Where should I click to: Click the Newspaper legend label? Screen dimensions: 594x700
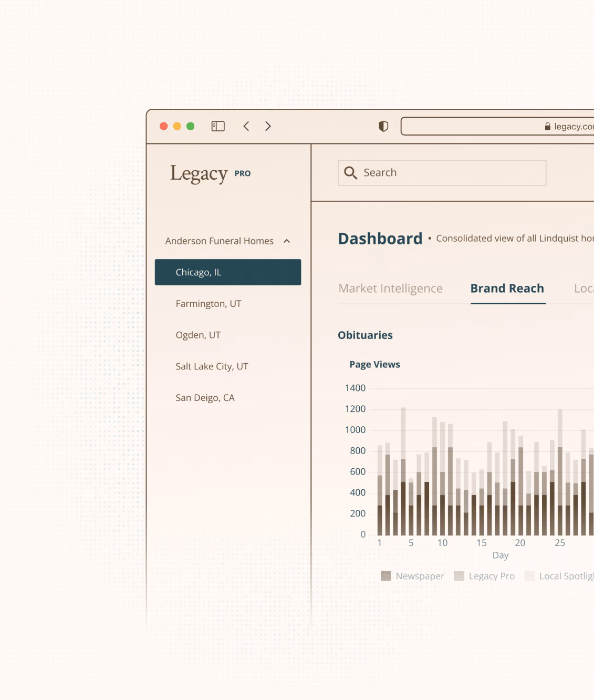pos(420,576)
